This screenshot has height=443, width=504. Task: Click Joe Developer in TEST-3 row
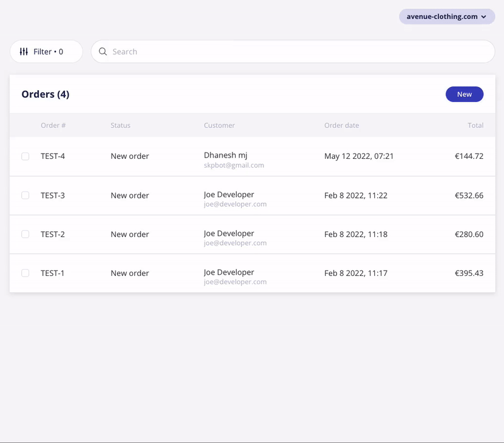(x=229, y=195)
